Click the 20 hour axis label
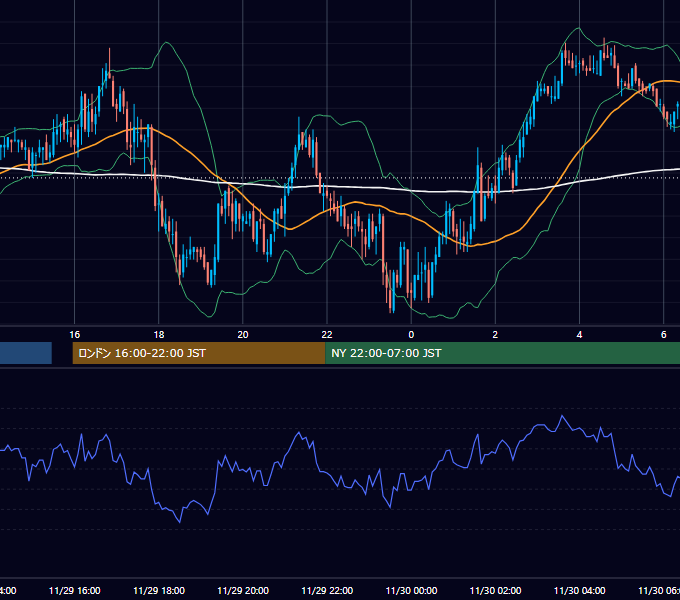The height and width of the screenshot is (600, 680). tap(243, 335)
